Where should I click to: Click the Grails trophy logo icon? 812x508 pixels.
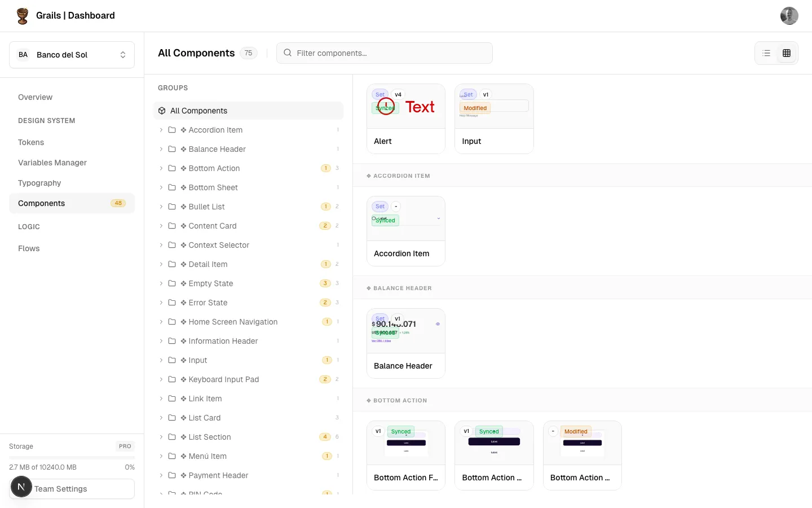23,16
